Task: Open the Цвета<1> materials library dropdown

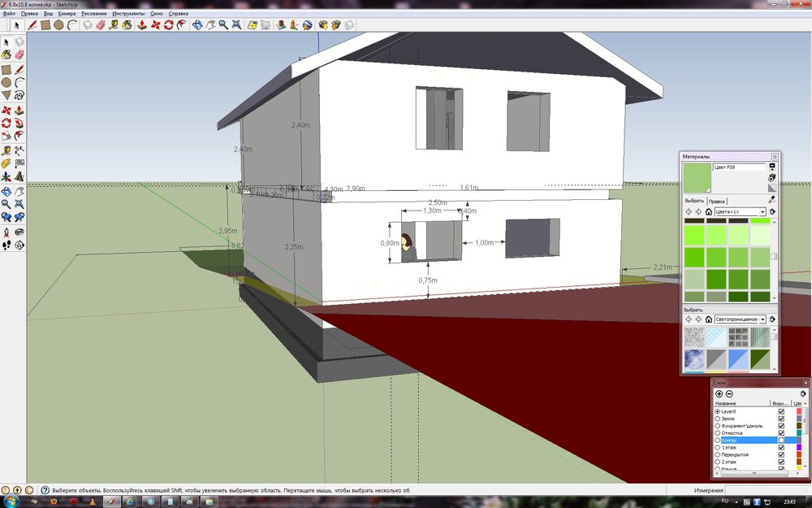Action: [762, 211]
